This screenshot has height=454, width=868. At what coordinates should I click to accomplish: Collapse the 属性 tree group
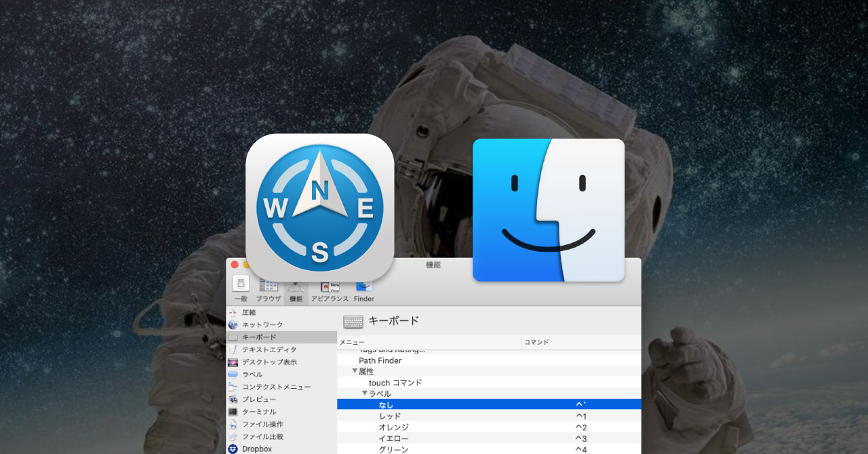[x=355, y=371]
